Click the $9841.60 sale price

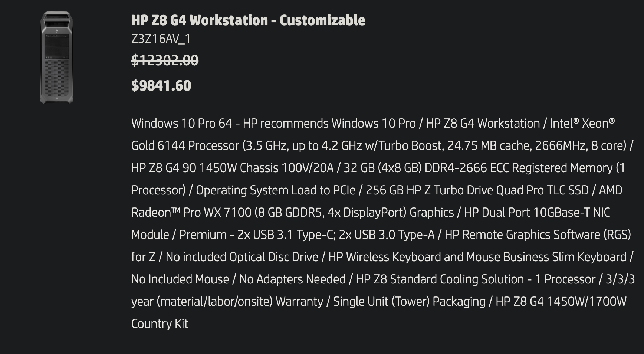(161, 86)
